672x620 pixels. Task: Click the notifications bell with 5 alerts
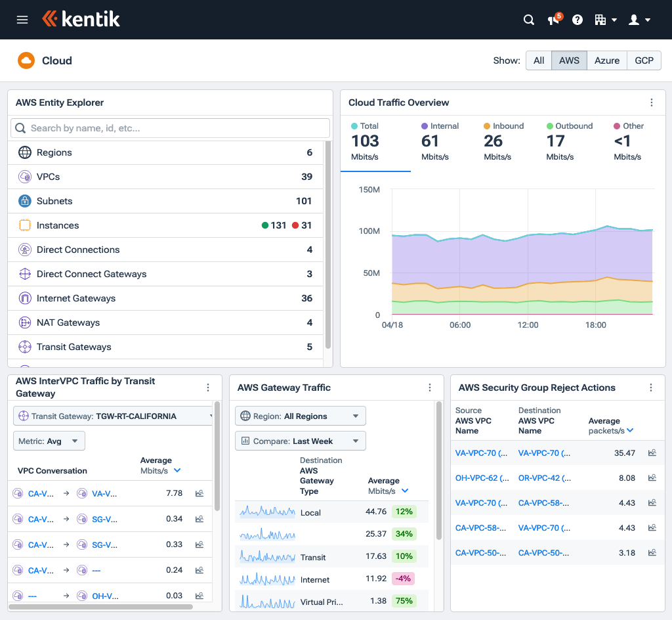pyautogui.click(x=553, y=20)
